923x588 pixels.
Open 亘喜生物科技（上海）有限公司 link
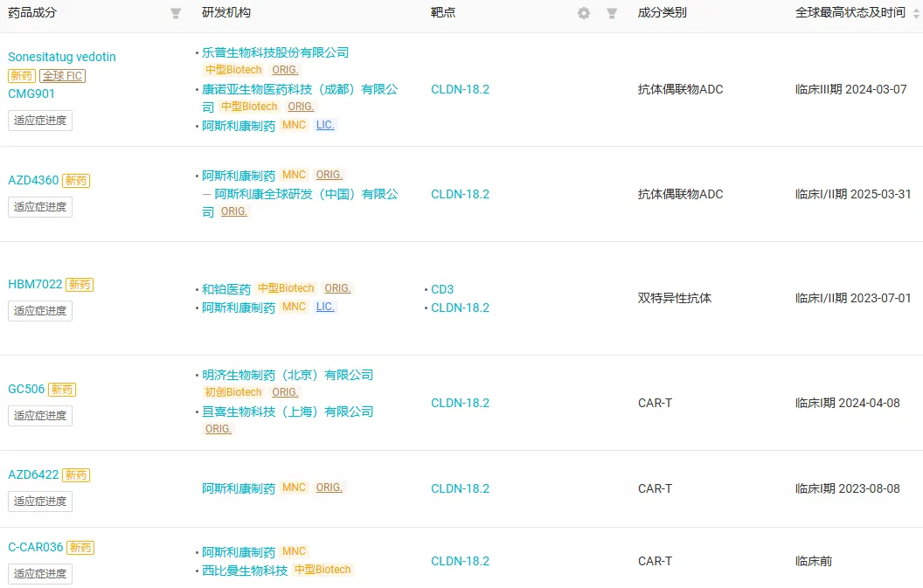pyautogui.click(x=288, y=412)
